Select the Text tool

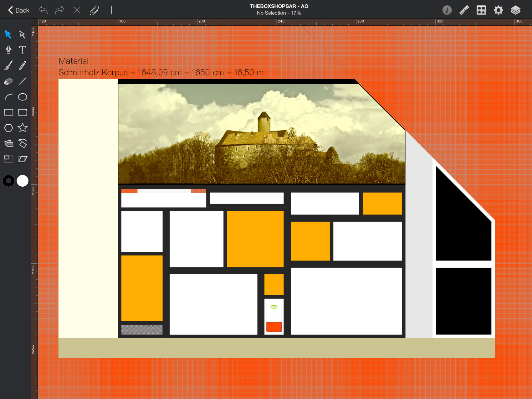coord(22,50)
